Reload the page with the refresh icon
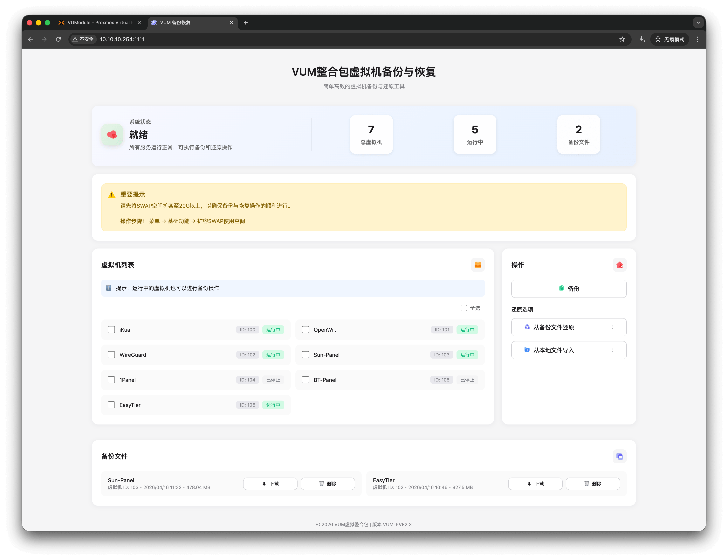Viewport: 728px width, 560px height. pyautogui.click(x=58, y=39)
